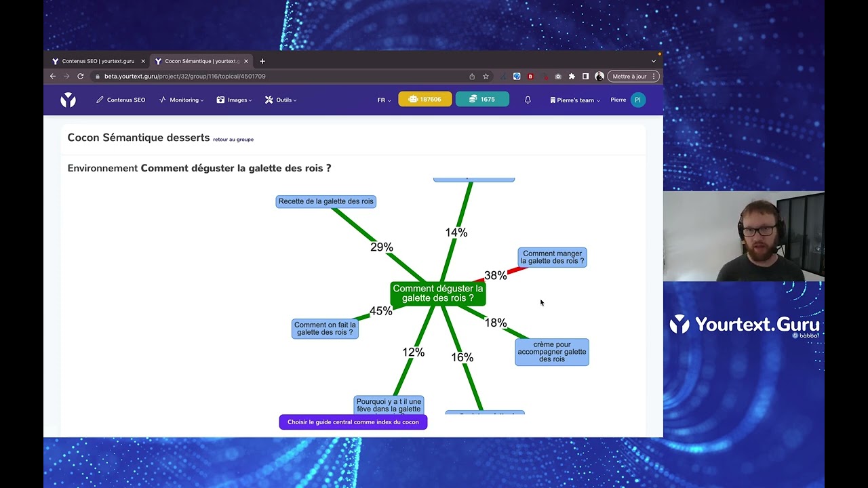Expand the Images dropdown menu
The width and height of the screenshot is (868, 488).
pyautogui.click(x=234, y=100)
